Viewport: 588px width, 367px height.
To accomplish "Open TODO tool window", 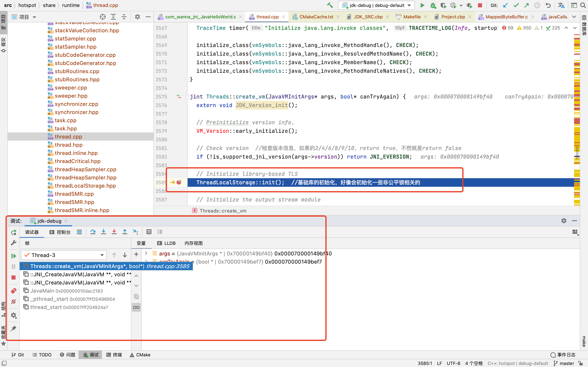I will tap(42, 355).
